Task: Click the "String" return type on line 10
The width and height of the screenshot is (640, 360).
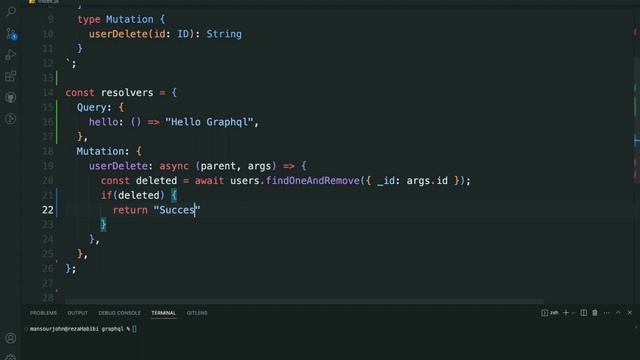Action: coord(224,34)
